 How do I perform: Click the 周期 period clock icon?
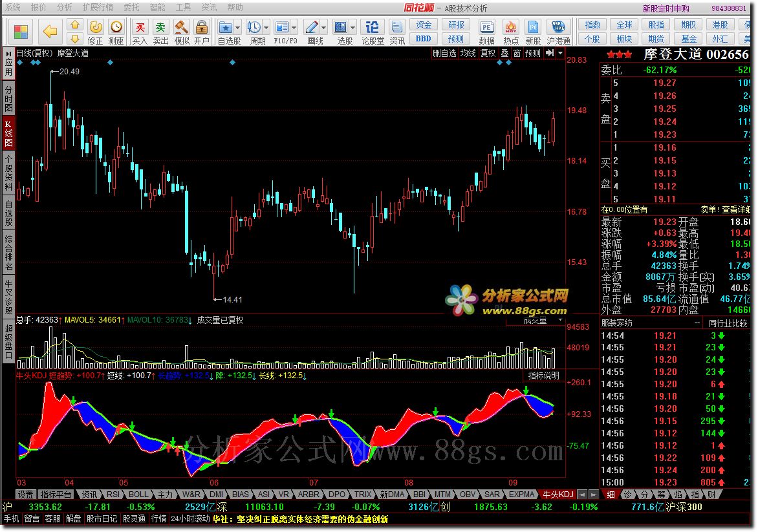[254, 27]
